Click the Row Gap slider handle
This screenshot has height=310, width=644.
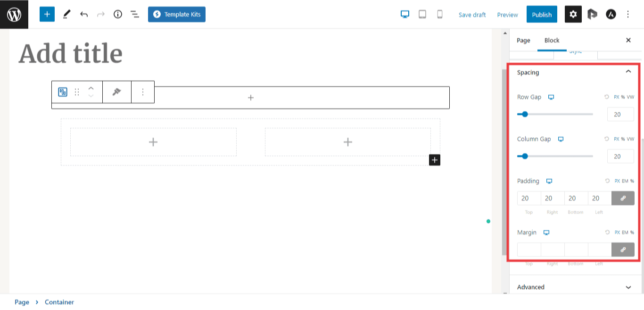coord(525,114)
